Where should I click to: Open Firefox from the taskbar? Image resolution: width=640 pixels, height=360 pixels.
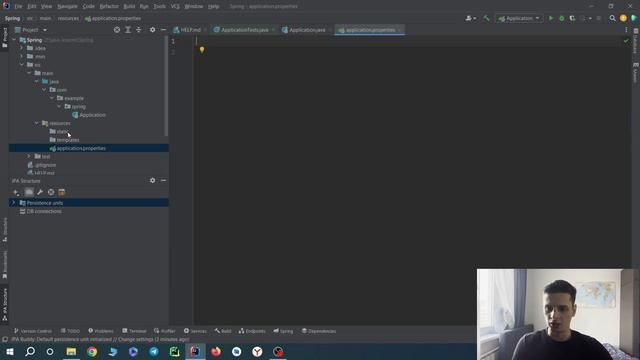click(216, 351)
